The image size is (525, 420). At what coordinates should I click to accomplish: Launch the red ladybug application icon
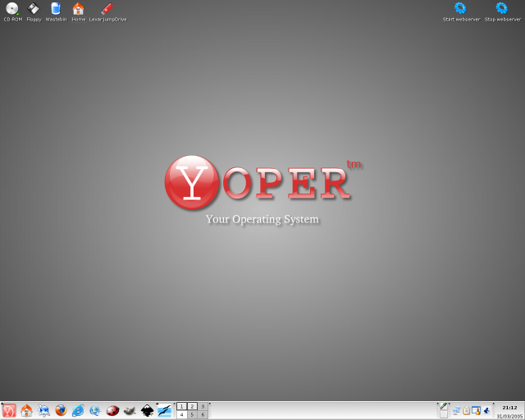click(x=113, y=411)
